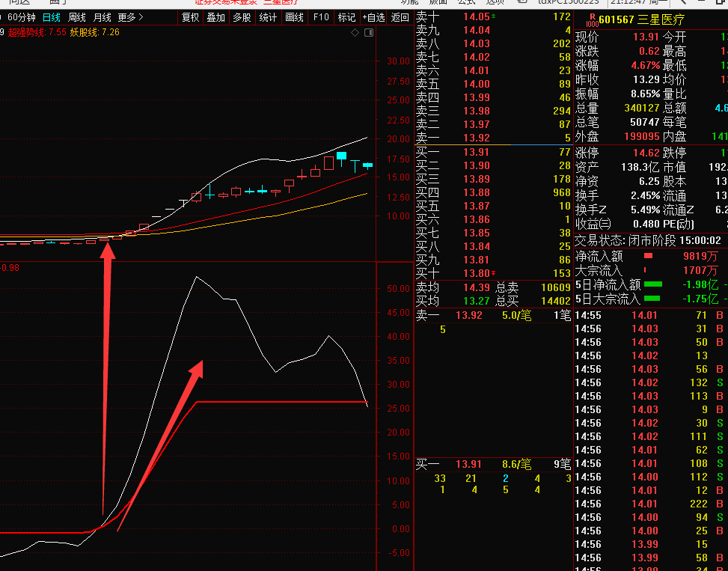Click 交易状态 闭市阶段 status line
Screen dimensions: 728x571
(x=648, y=240)
